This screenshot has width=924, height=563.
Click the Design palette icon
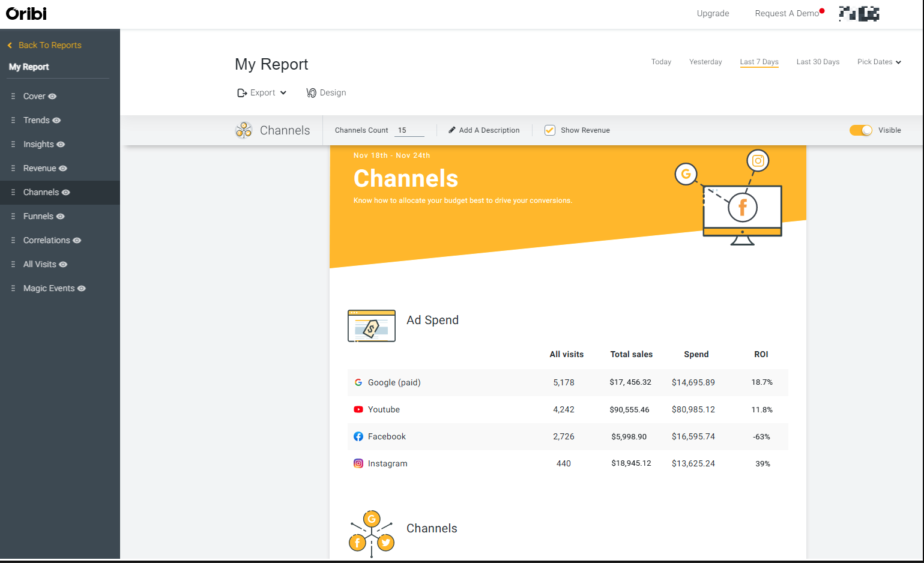pos(311,93)
